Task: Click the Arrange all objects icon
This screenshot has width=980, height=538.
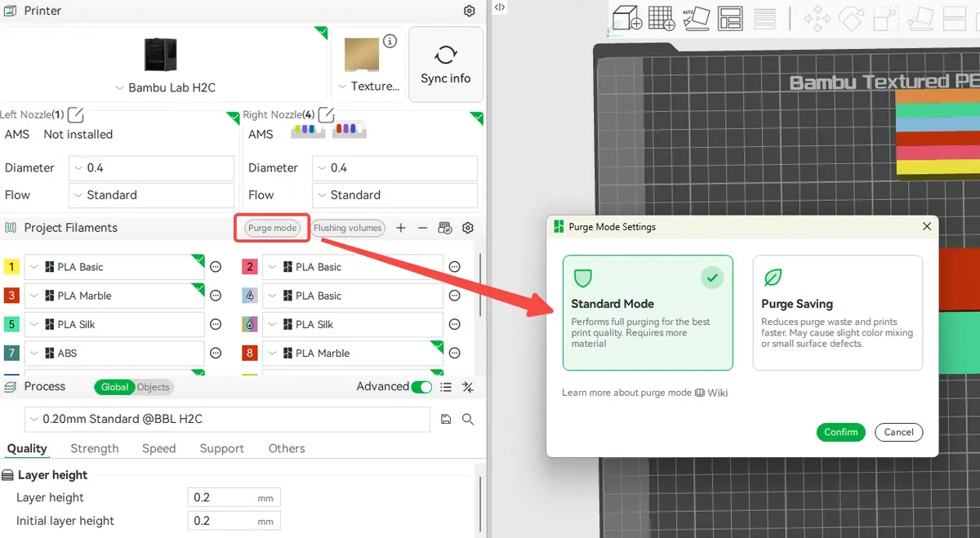Action: click(x=730, y=18)
